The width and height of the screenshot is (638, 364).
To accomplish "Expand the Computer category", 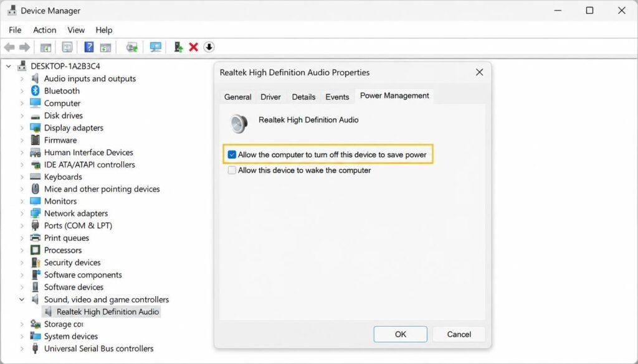I will (x=22, y=103).
